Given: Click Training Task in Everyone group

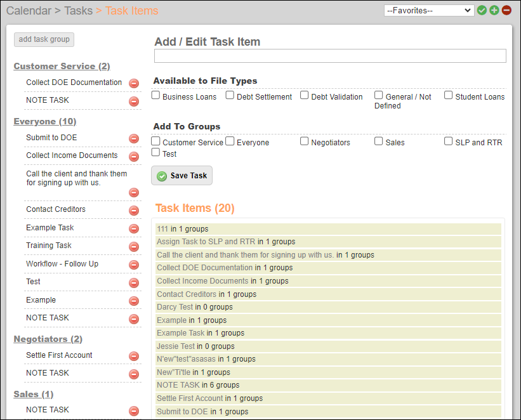Looking at the screenshot, I should (x=49, y=246).
